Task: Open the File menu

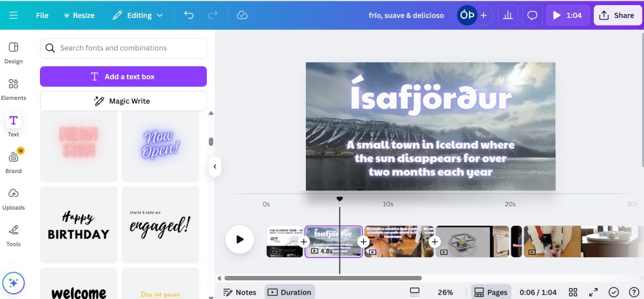Action: tap(43, 15)
